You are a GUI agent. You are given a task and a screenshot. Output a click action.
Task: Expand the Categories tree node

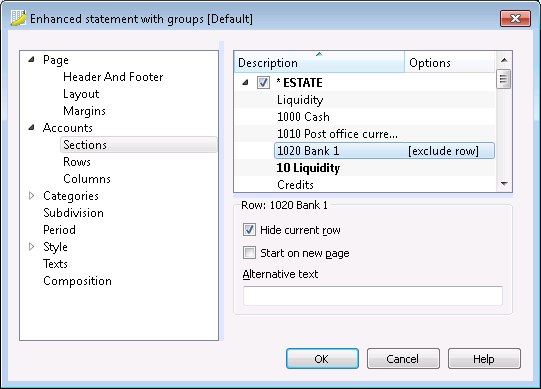click(x=31, y=196)
